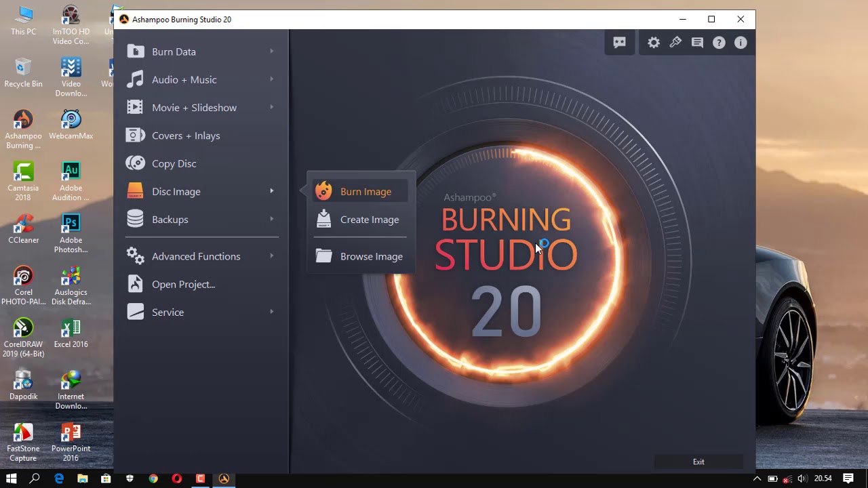Select the WebcamMax desktop icon
Image resolution: width=868 pixels, height=488 pixels.
tap(71, 125)
